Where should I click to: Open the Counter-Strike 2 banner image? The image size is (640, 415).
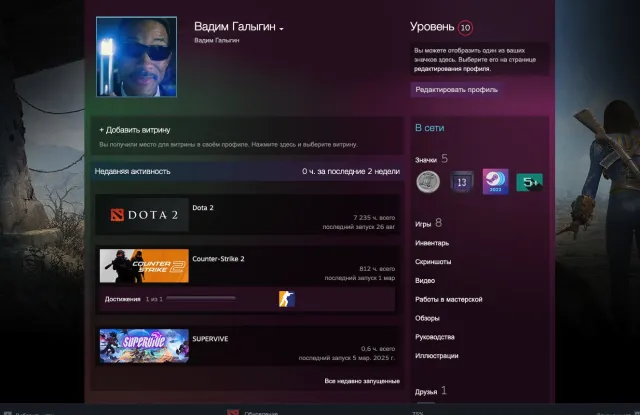[x=144, y=266]
